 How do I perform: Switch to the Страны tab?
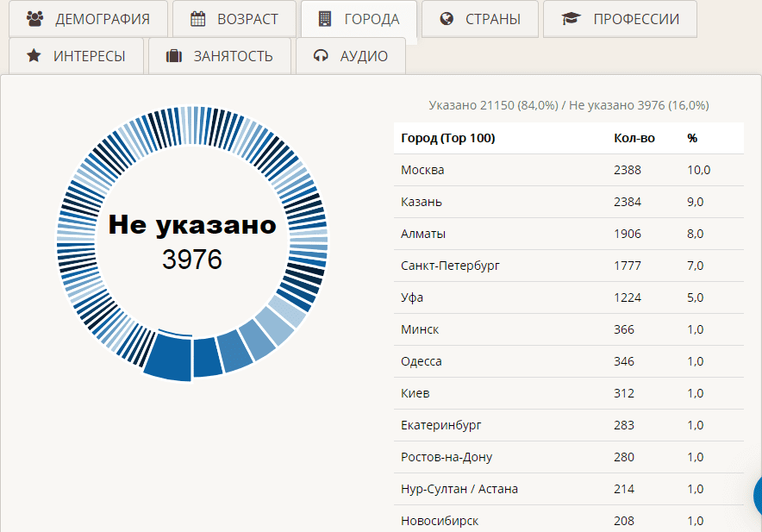479,17
